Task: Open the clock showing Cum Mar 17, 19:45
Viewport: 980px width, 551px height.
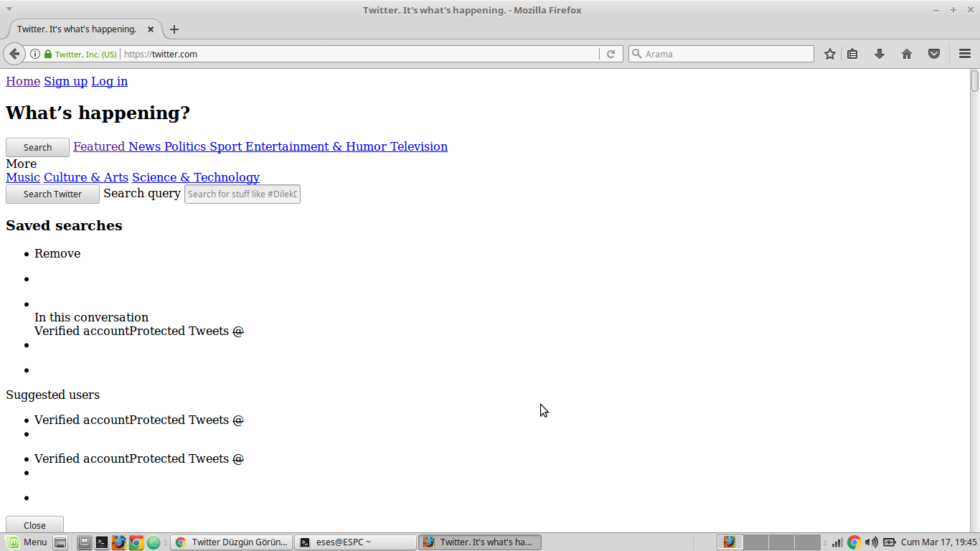Action: tap(939, 542)
